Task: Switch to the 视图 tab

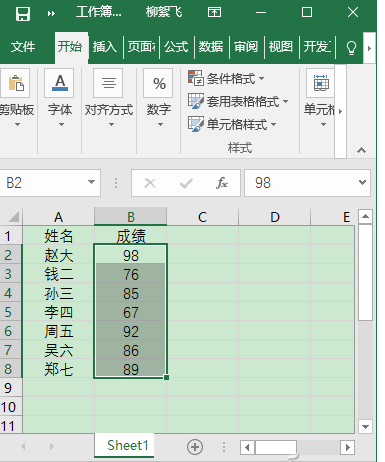Action: tap(281, 47)
